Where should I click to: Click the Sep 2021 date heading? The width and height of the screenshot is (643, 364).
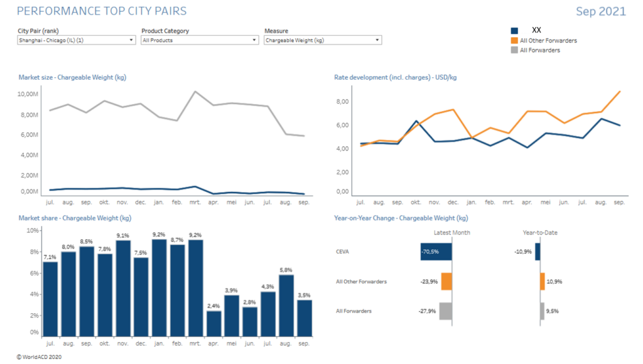[x=600, y=12]
